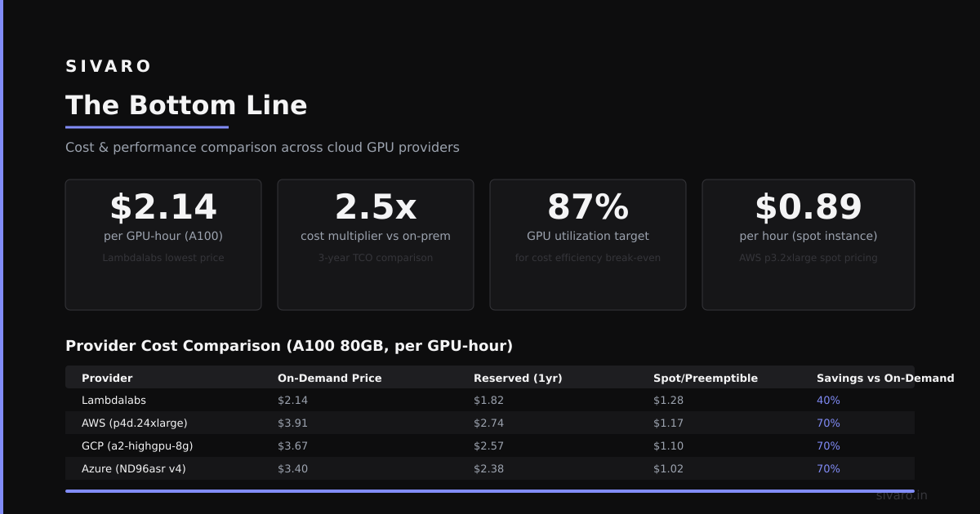This screenshot has width=980, height=514.
Task: Select the 2.5x cost multiplier card
Action: (x=376, y=245)
